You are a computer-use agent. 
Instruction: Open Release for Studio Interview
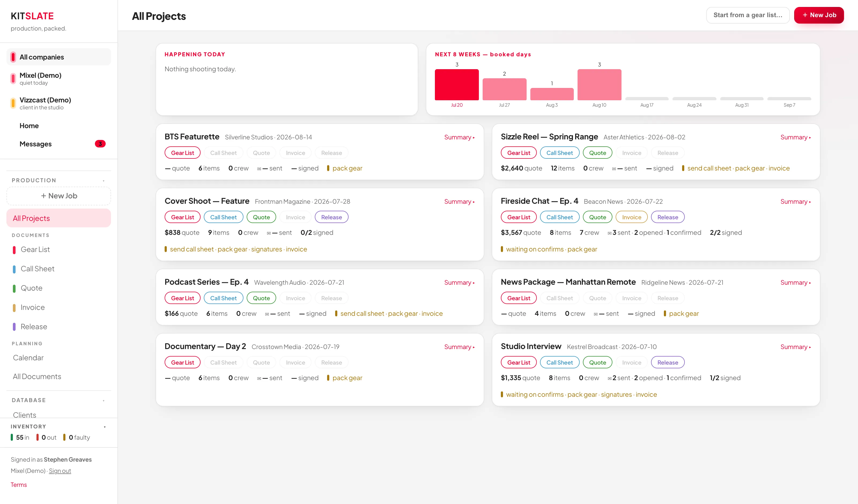(x=668, y=363)
